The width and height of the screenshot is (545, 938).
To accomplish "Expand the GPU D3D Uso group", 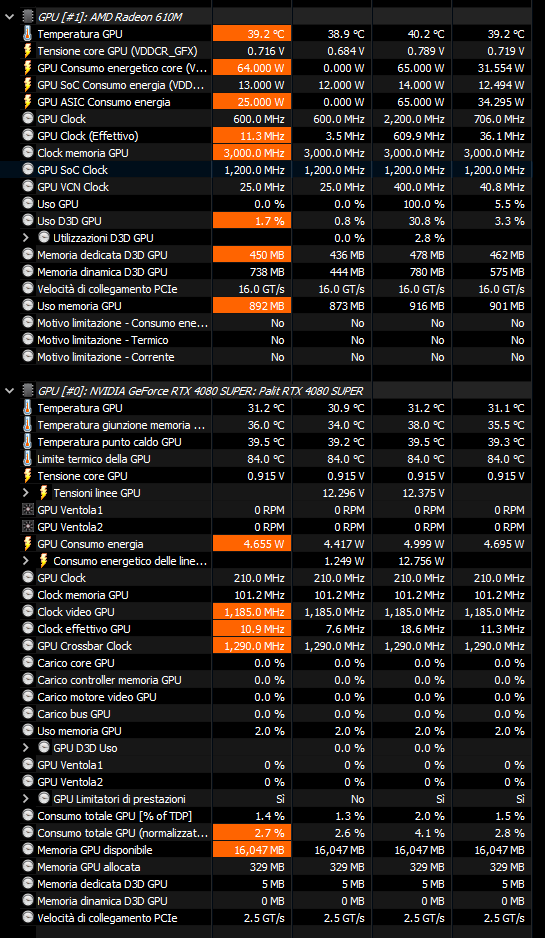I will (x=26, y=748).
